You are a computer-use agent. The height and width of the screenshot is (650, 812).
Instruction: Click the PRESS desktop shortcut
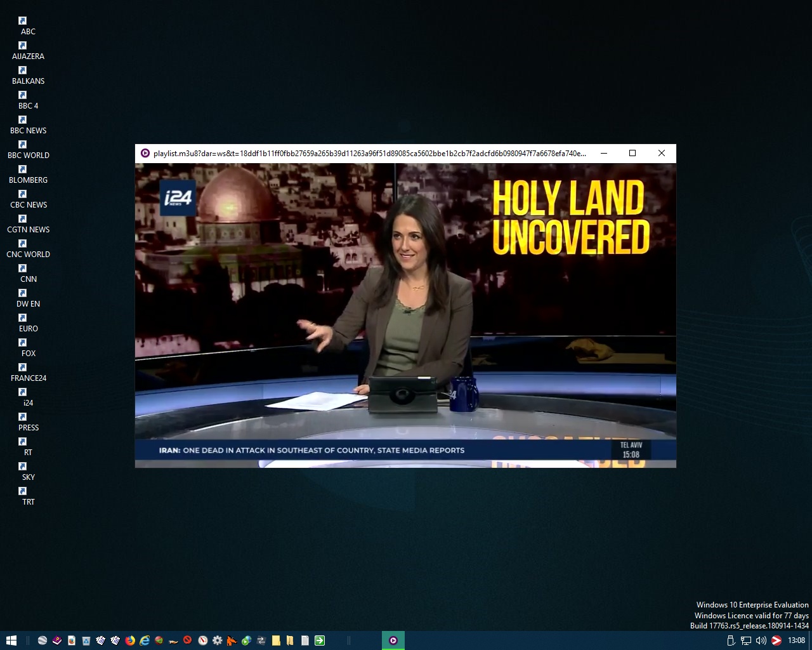point(28,422)
